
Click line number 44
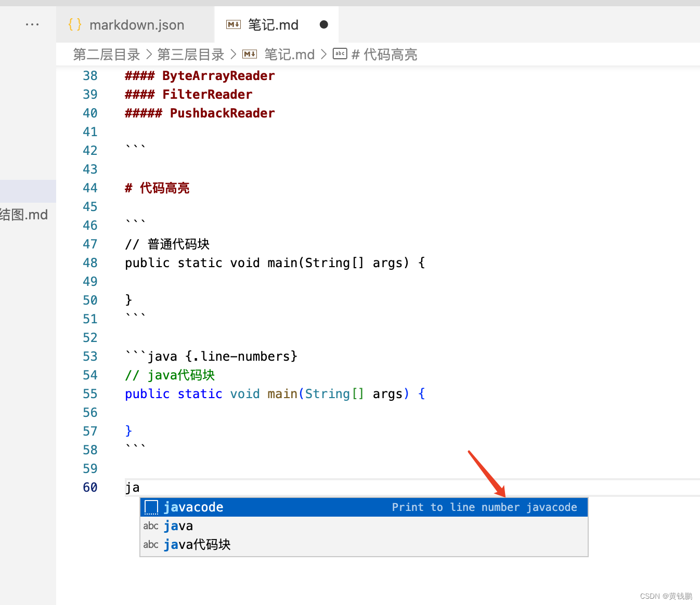pyautogui.click(x=90, y=188)
